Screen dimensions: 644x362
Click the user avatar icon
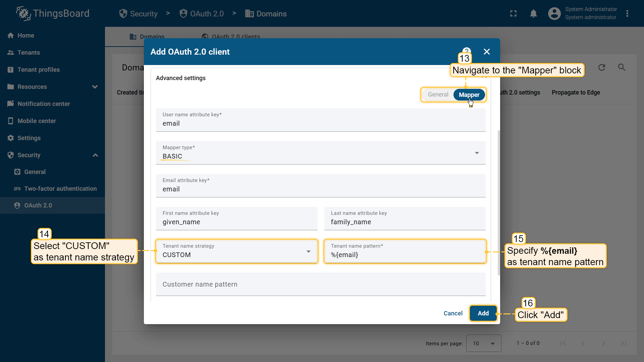point(554,13)
